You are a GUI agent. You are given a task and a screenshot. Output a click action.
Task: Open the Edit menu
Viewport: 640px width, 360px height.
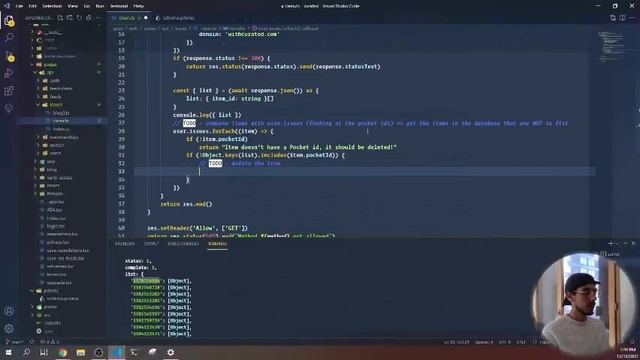point(33,6)
